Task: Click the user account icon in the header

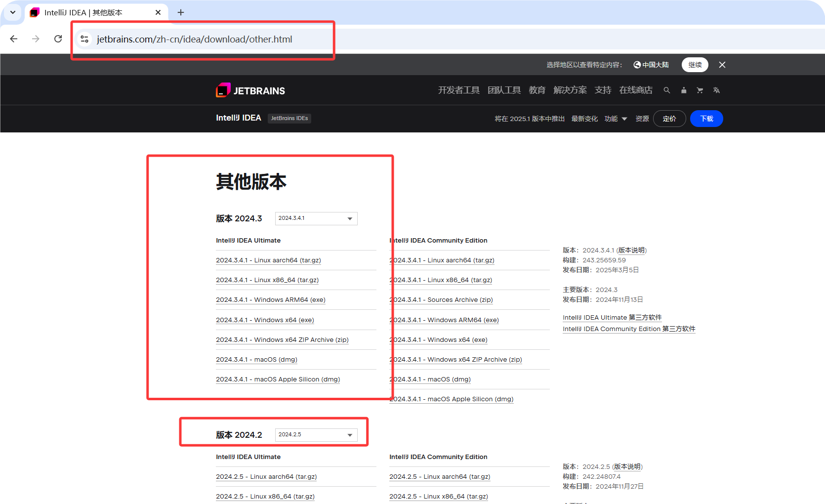Action: [x=684, y=90]
